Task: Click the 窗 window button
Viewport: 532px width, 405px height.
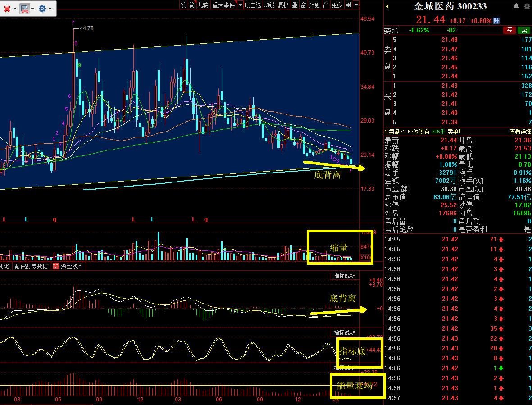Action: point(303,5)
